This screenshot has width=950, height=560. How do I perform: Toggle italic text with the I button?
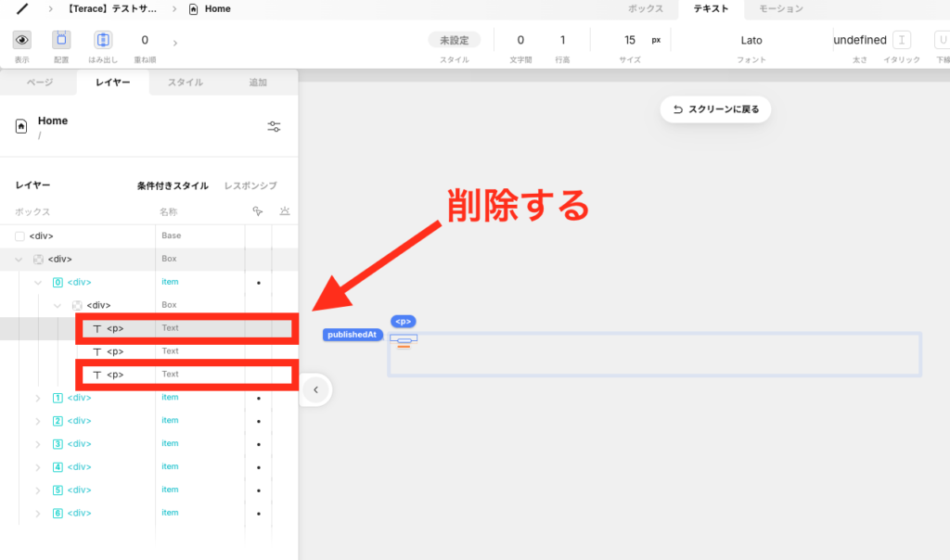coord(902,40)
